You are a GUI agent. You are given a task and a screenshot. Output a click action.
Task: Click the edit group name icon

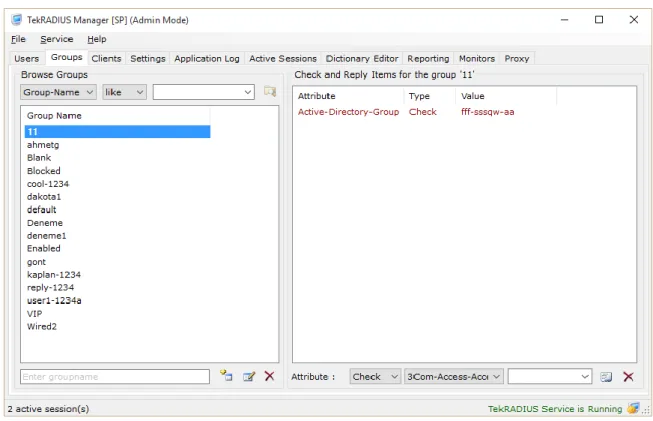tap(249, 377)
